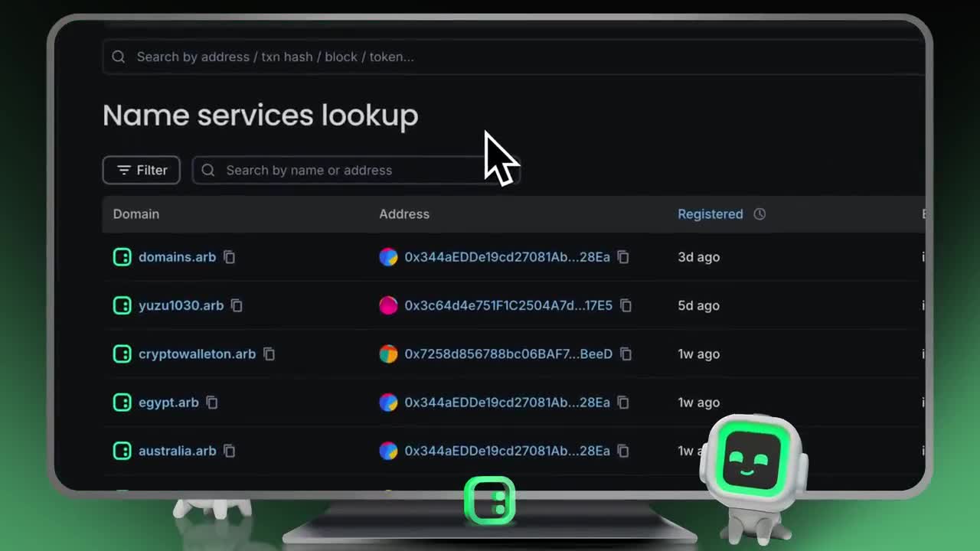
Task: Select the cryptowalleton.arb domain
Action: click(x=196, y=354)
